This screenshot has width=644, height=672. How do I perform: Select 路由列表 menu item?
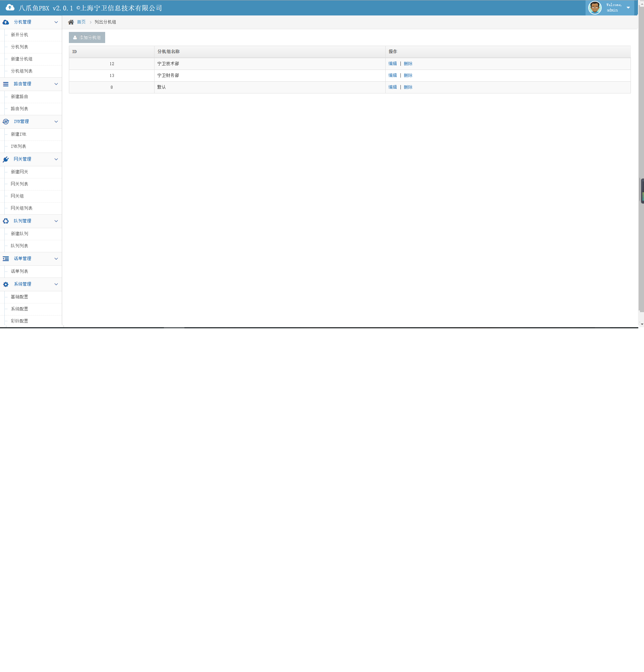(19, 109)
